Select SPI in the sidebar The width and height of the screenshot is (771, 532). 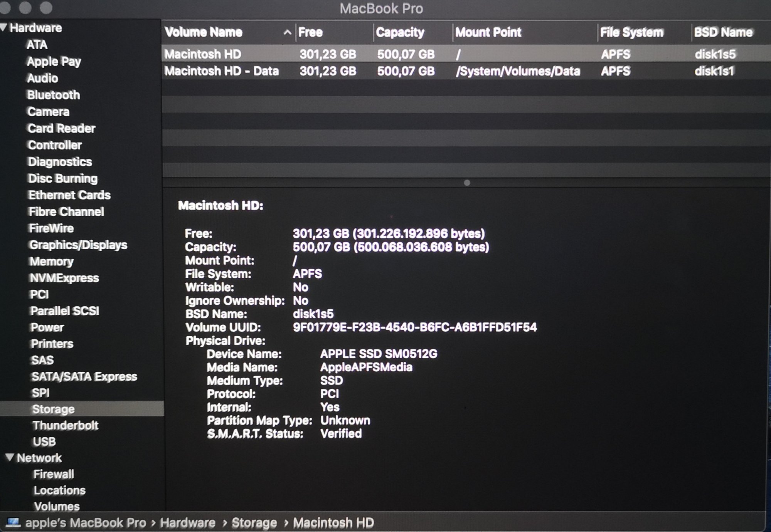tap(41, 393)
